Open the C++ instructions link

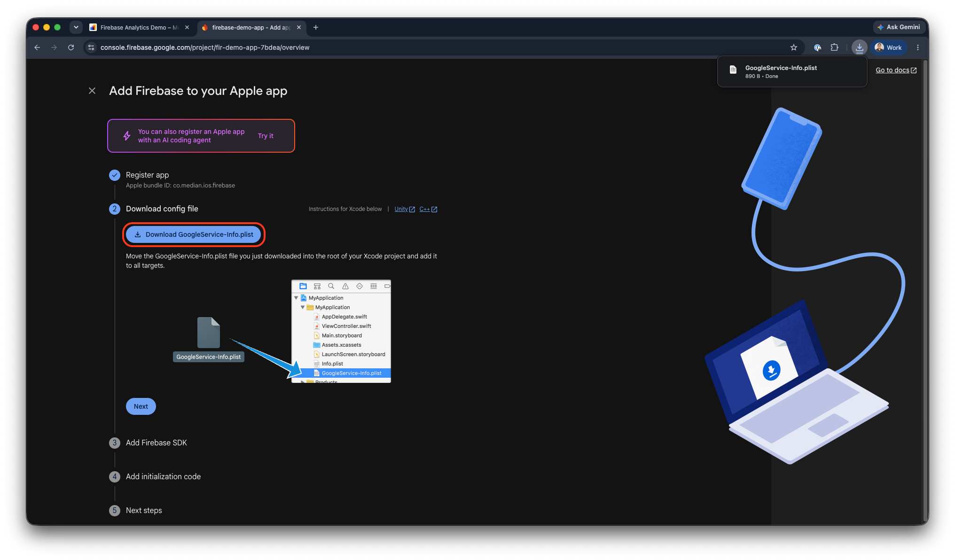point(428,209)
